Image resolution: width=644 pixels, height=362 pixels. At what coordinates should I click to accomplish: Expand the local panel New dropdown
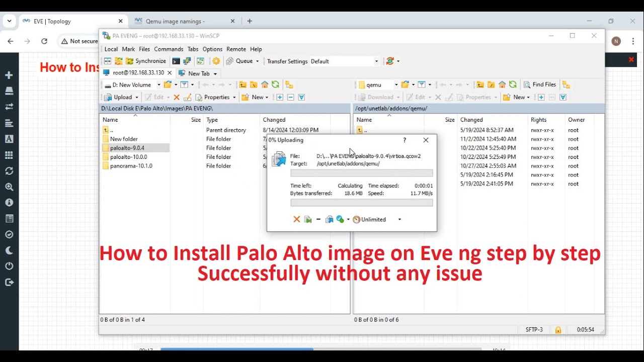click(267, 98)
